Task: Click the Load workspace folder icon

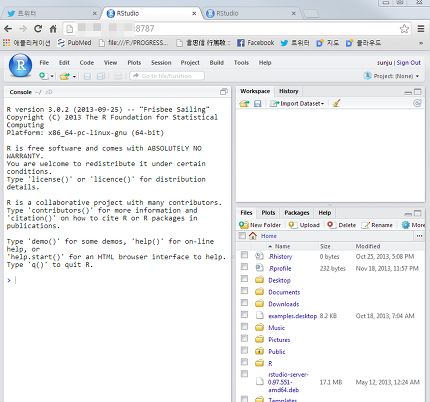Action: [244, 103]
